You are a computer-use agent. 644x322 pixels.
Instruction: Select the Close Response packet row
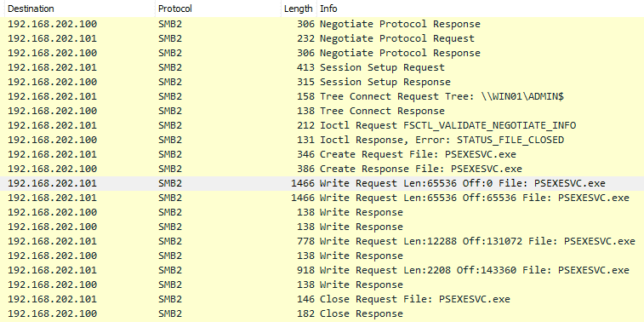click(322, 313)
